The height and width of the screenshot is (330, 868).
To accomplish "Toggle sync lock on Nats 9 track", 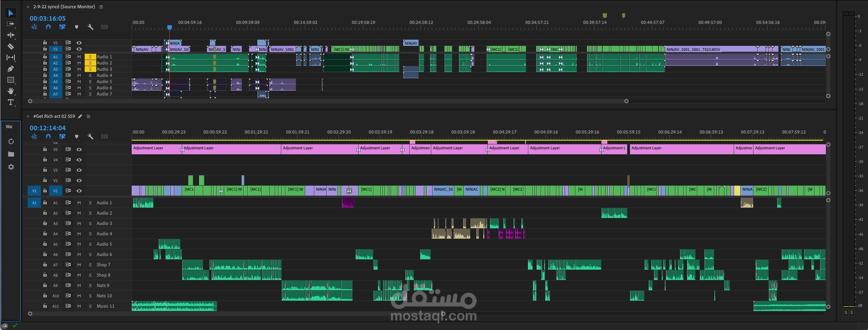I will point(68,285).
